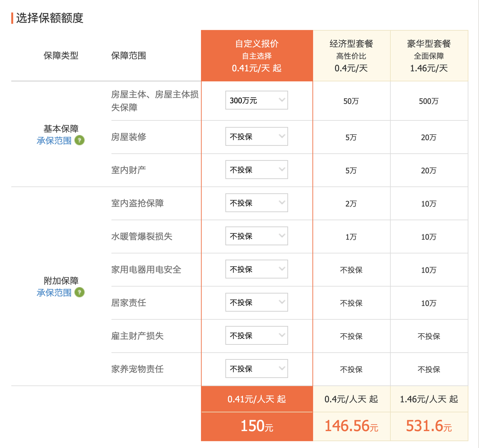Open the 家养宠物责任 coverage dropdown
Screen dimensions: 479x448
[x=256, y=369]
